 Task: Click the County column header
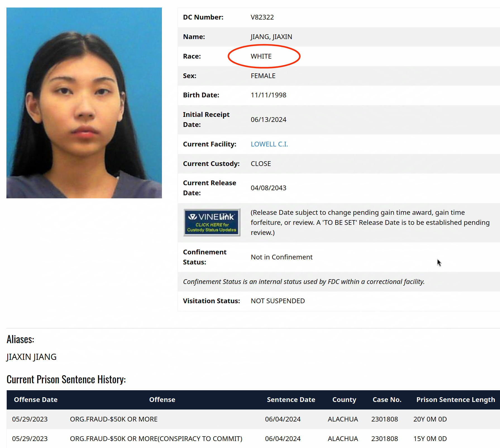click(344, 400)
